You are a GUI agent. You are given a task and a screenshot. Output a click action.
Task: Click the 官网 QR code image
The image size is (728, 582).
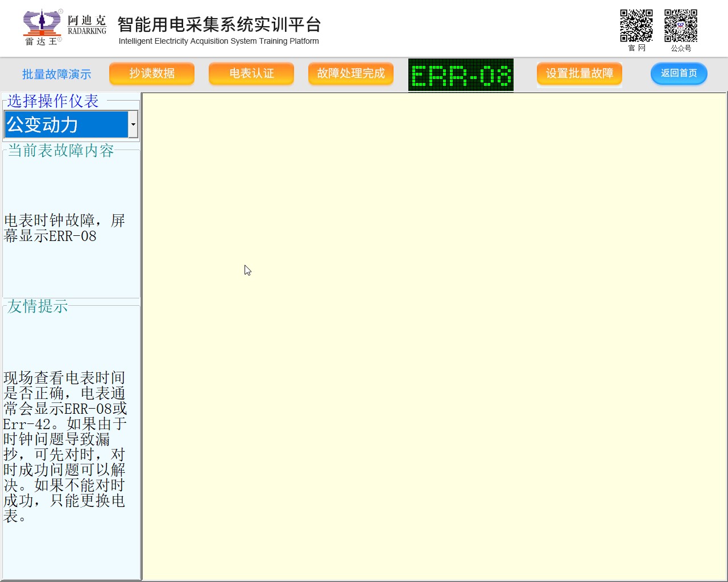pyautogui.click(x=636, y=26)
